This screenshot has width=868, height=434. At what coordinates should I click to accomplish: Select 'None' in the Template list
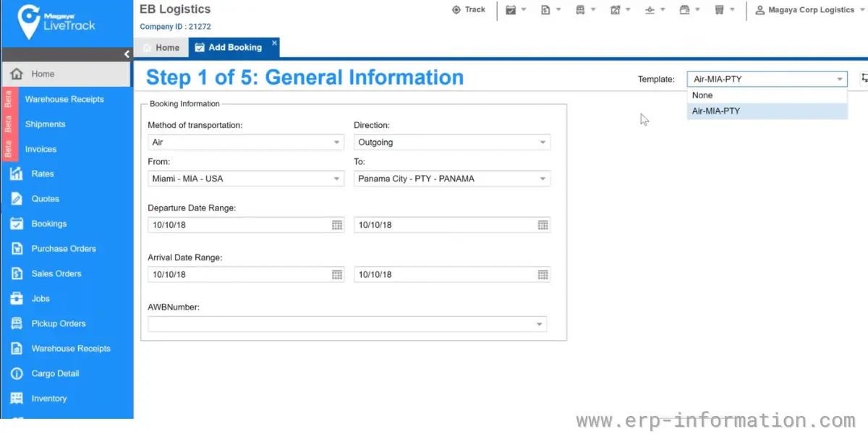coord(767,95)
